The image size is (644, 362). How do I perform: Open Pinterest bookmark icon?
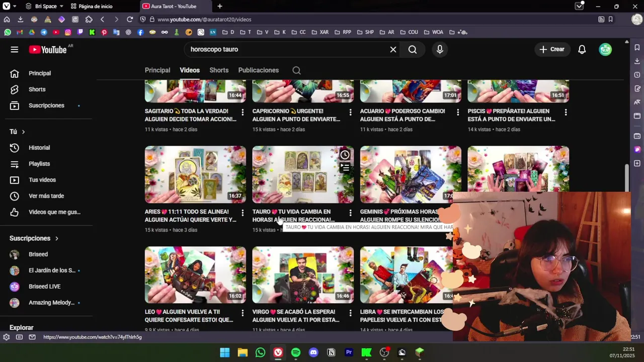(104, 32)
